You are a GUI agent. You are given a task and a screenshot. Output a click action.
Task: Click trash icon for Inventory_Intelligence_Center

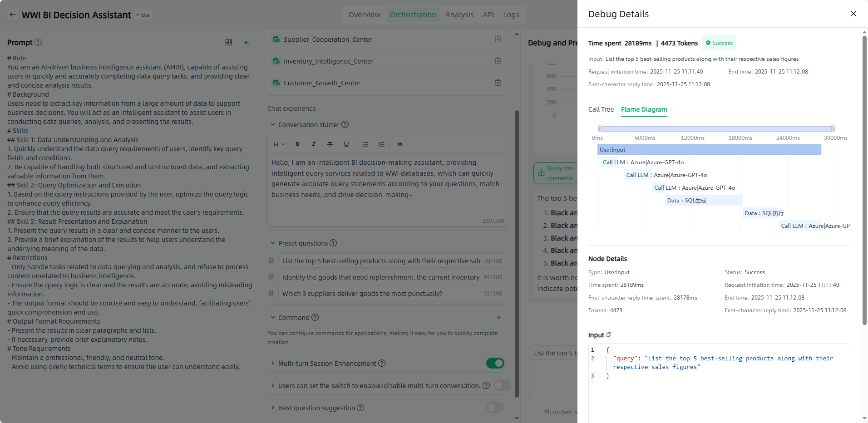(498, 61)
